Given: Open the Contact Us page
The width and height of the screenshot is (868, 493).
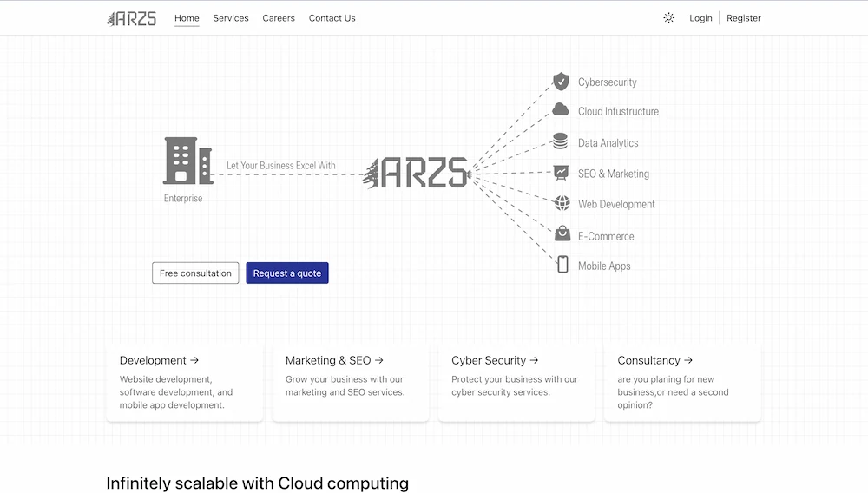Looking at the screenshot, I should [x=332, y=18].
